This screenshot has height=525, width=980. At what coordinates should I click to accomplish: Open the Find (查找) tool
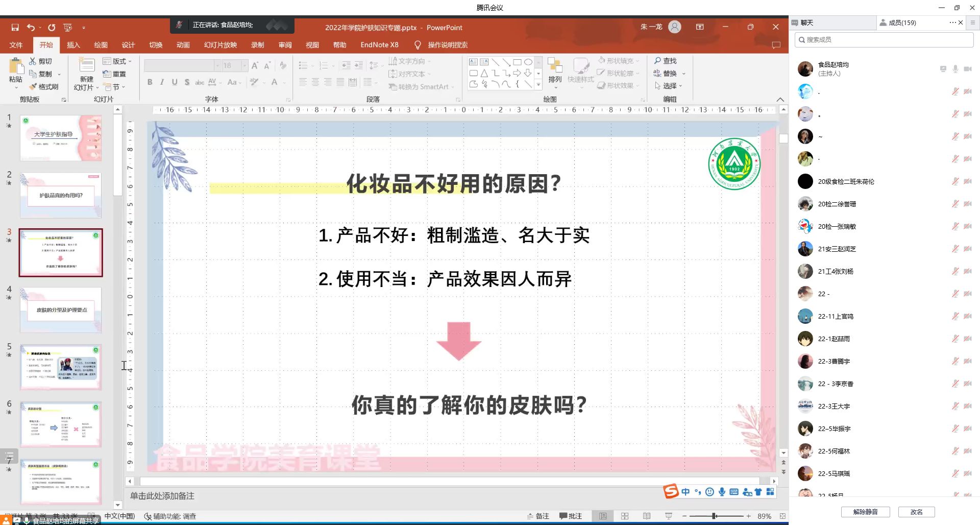click(665, 61)
